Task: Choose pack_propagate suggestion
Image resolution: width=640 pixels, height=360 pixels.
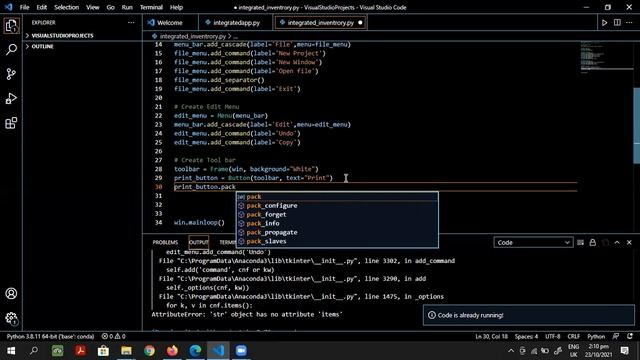Action: point(337,233)
